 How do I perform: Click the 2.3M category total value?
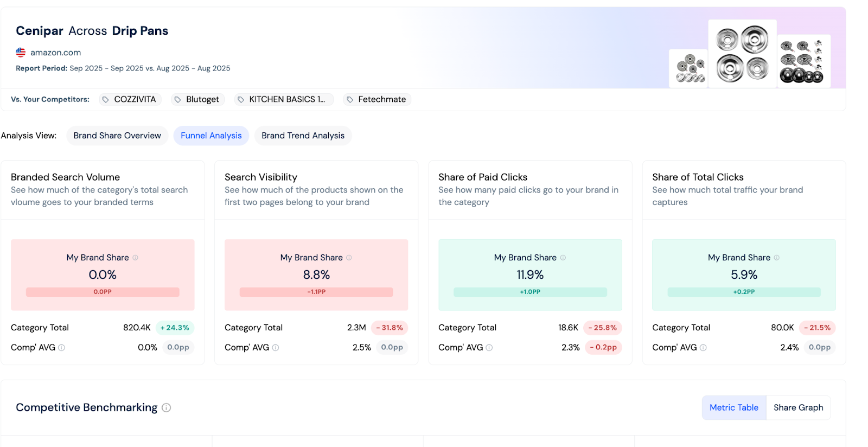coord(356,328)
